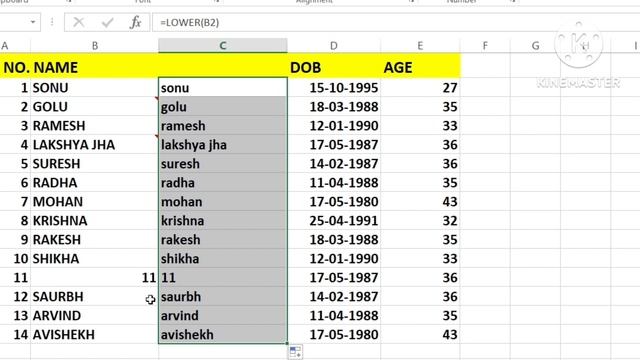
Task: Select lowercase cell shikha
Action: pos(223,258)
